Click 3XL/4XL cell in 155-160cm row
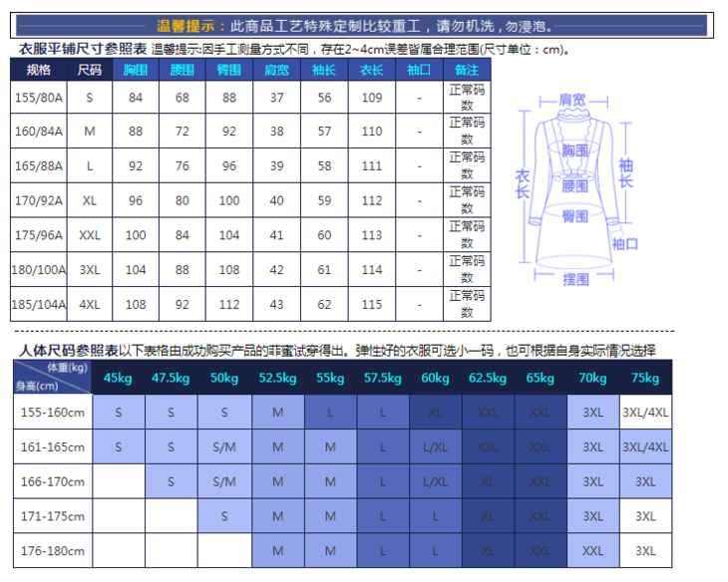 (x=645, y=413)
